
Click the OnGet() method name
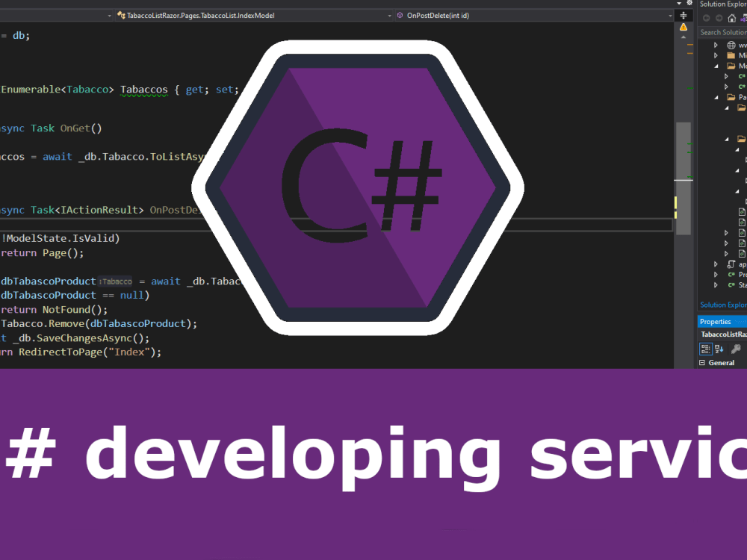click(x=81, y=128)
